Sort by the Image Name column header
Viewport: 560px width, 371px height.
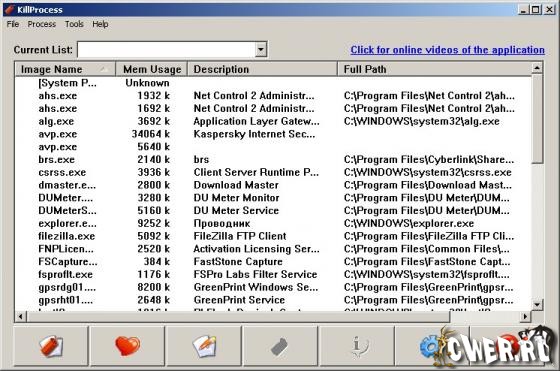pos(65,69)
